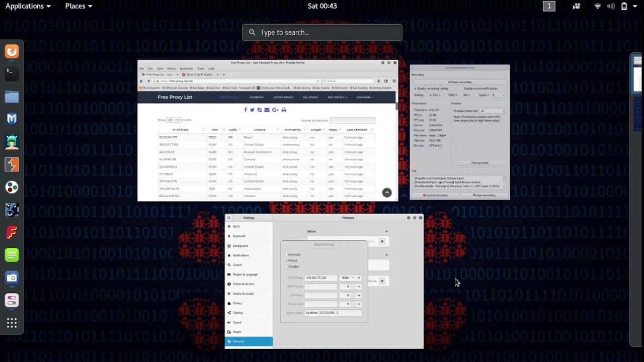Select Disabled radio in Network Proxy
Screen dimensions: 644x362
(286, 266)
